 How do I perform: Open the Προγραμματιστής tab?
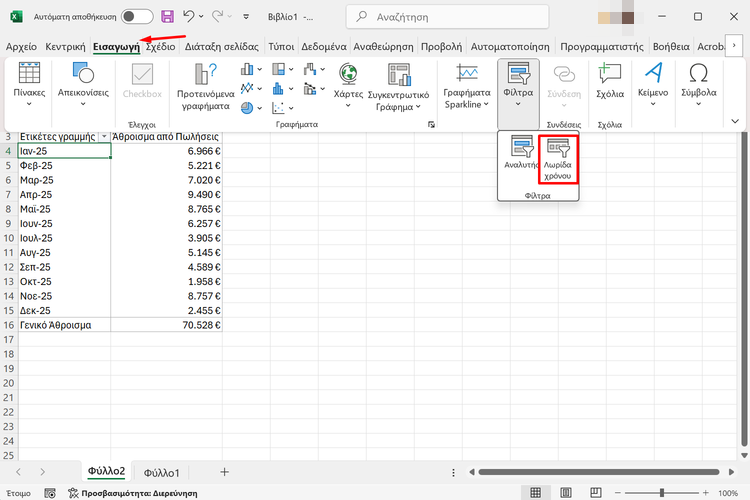pos(602,47)
